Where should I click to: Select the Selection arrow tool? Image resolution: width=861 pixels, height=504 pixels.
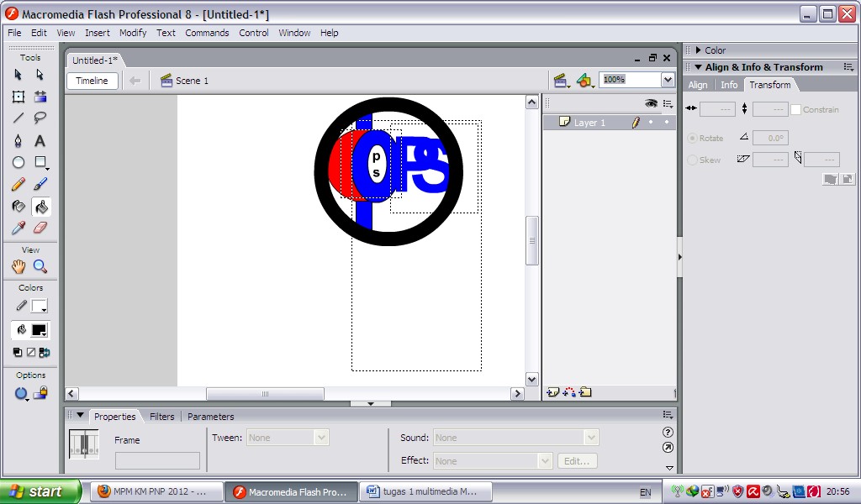point(18,75)
